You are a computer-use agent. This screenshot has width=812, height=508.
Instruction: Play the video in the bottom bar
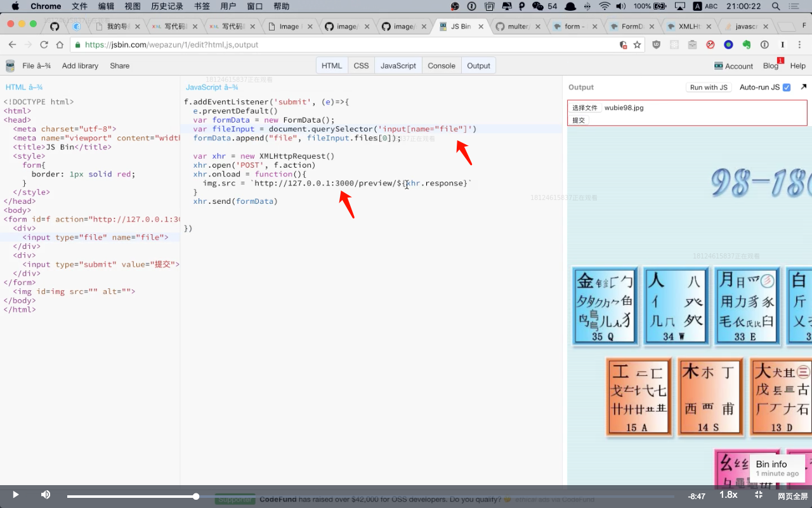pos(15,495)
